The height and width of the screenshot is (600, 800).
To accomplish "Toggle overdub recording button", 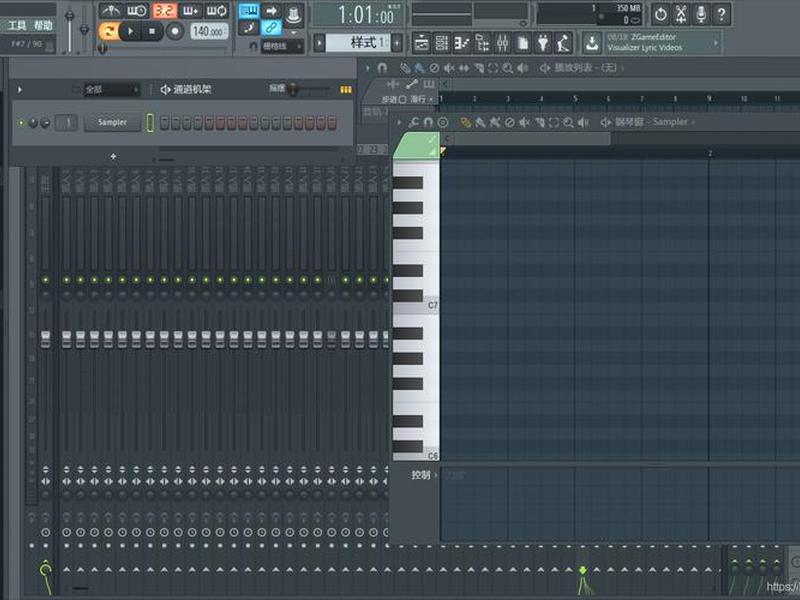I will [x=190, y=11].
